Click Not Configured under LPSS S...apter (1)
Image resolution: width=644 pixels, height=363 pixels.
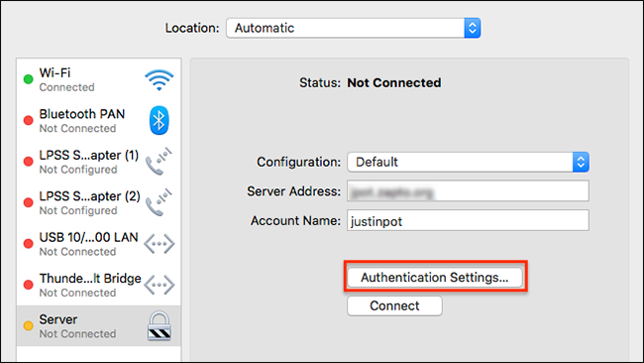(x=78, y=170)
